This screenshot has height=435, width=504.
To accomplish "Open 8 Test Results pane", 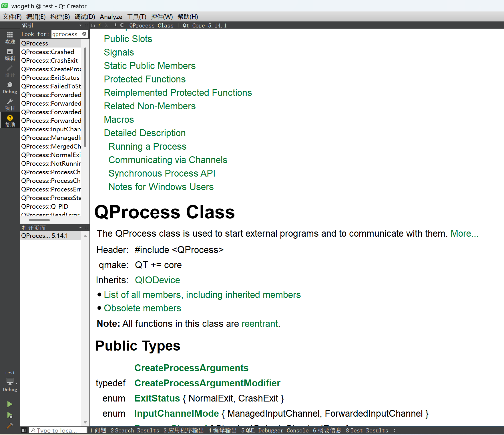I will point(367,430).
